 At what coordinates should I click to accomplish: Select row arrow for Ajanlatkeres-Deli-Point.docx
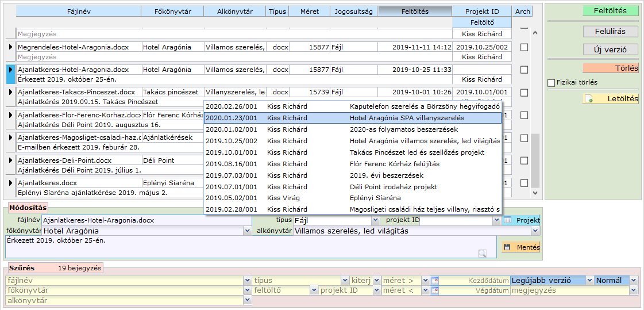tap(10, 160)
